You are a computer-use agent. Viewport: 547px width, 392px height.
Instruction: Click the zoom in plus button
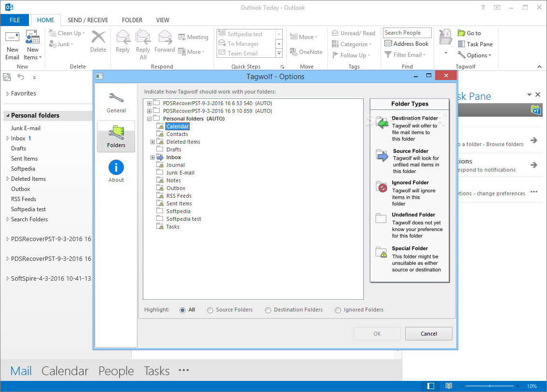[518, 386]
